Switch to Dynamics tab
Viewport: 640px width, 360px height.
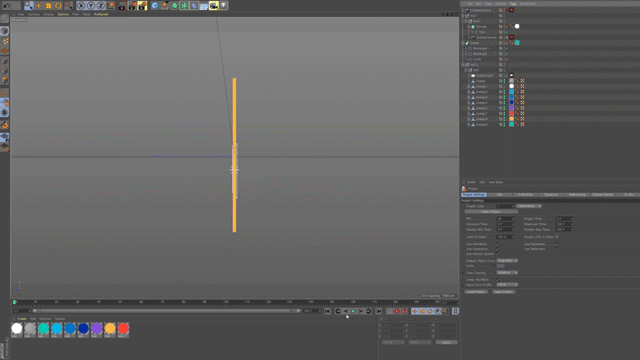pos(551,195)
